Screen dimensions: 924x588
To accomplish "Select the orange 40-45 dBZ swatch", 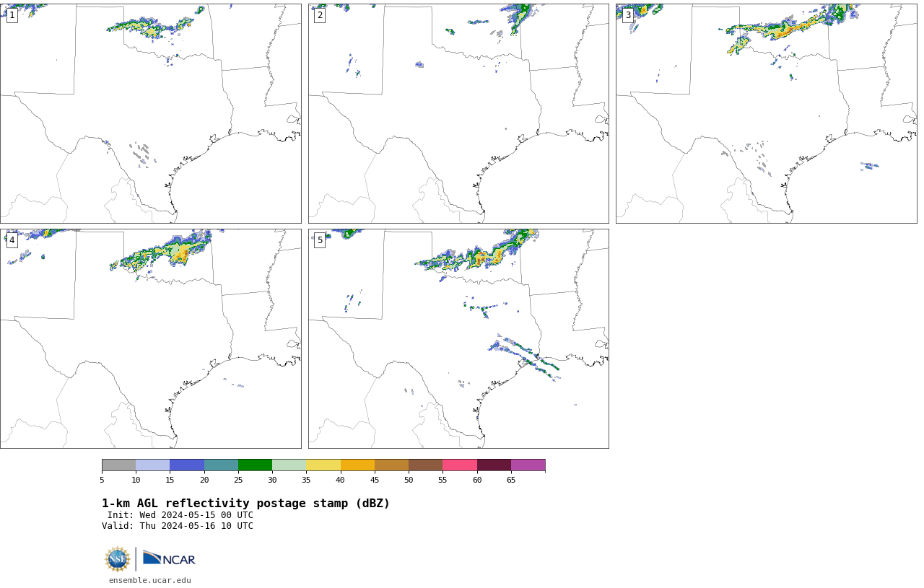I will pyautogui.click(x=357, y=465).
